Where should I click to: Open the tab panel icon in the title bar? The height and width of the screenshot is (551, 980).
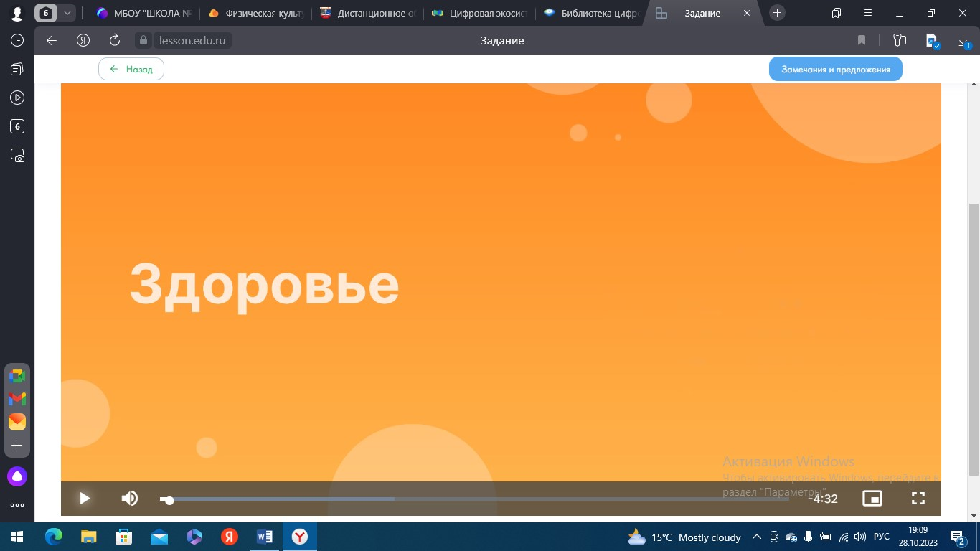tap(837, 13)
